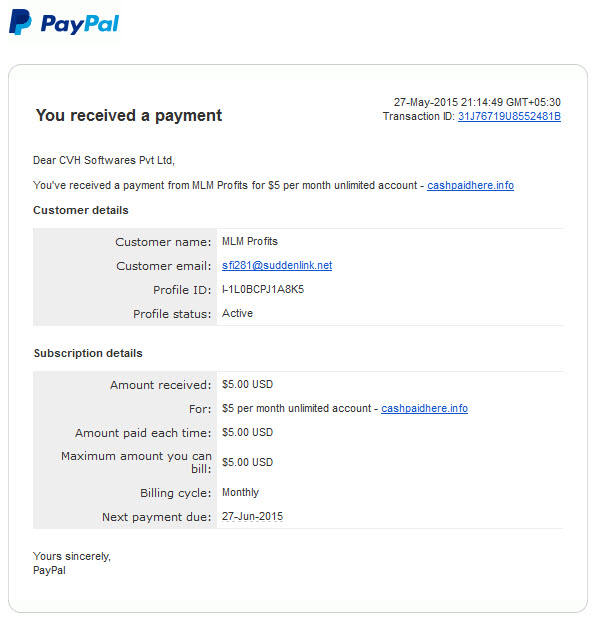Click the Next payment due date 27-Jun-2015
The height and width of the screenshot is (627, 606).
(252, 516)
